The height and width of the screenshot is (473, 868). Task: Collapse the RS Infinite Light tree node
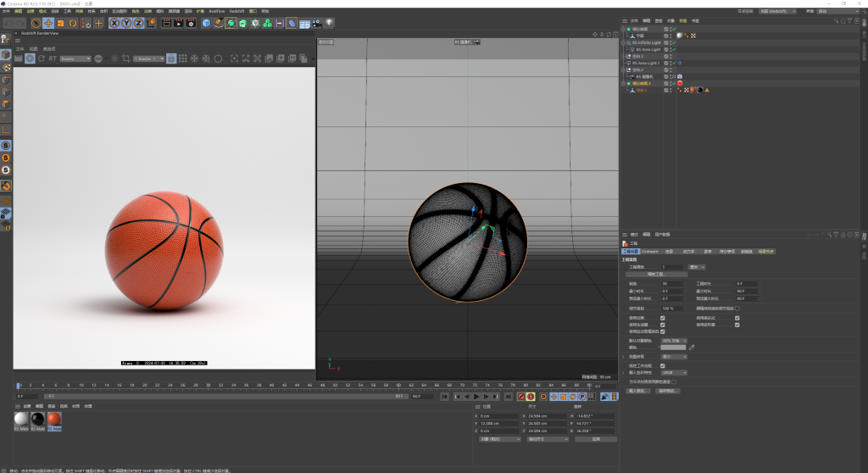[623, 42]
